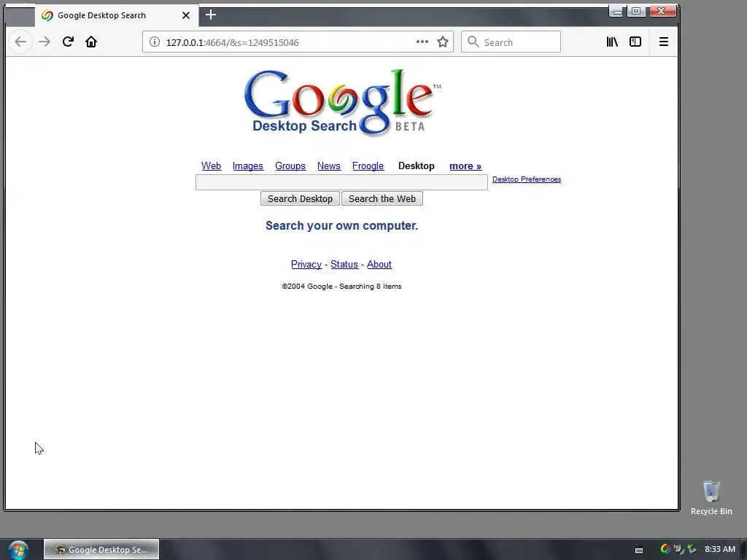Open the Library icon in toolbar

tap(612, 42)
